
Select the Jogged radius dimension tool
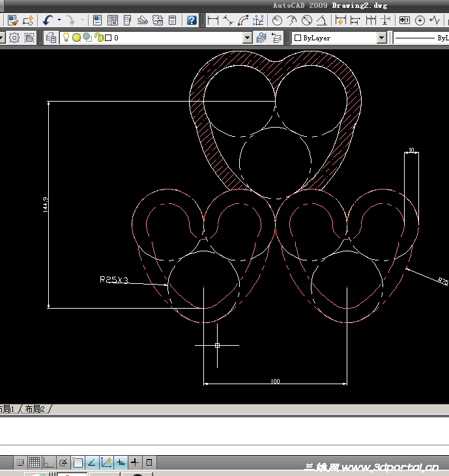(292, 20)
